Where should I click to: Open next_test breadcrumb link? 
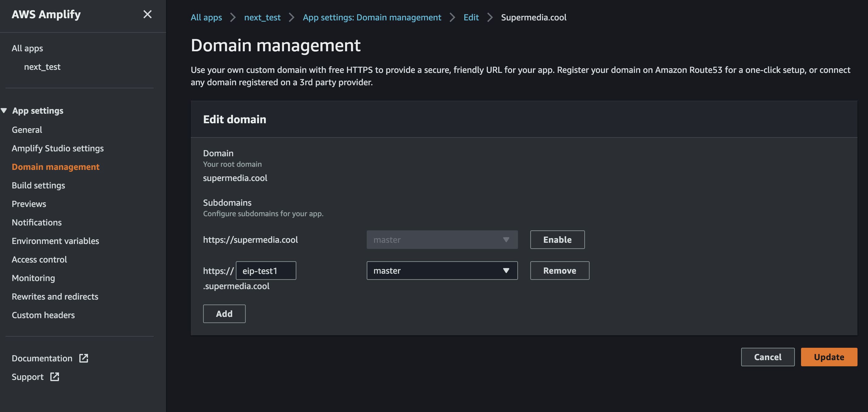click(x=262, y=17)
